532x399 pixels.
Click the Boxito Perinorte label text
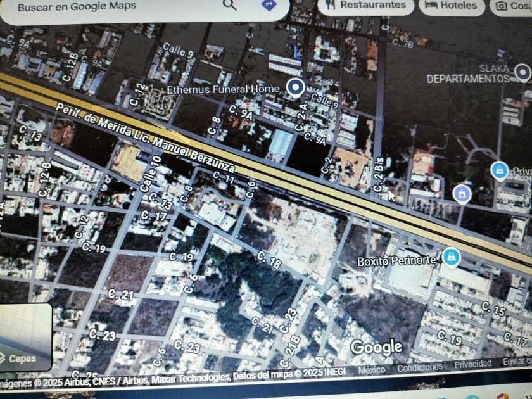point(396,261)
